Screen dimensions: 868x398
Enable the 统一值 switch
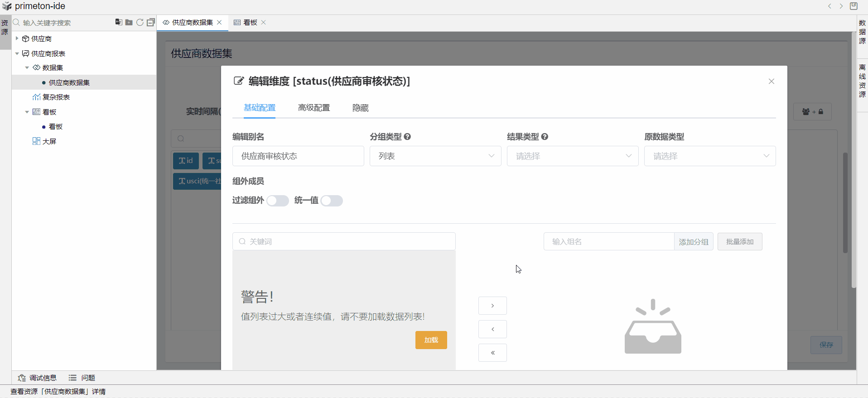(332, 201)
